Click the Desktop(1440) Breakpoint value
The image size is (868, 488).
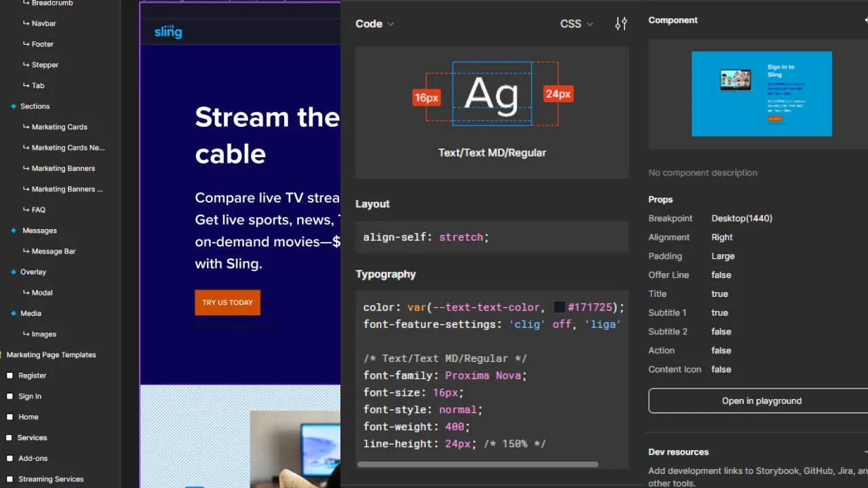point(742,218)
